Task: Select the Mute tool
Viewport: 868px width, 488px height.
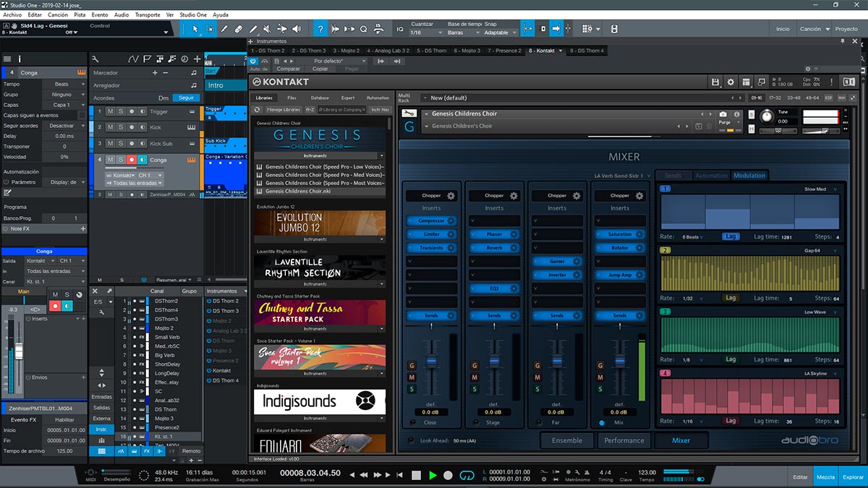Action: tap(268, 29)
